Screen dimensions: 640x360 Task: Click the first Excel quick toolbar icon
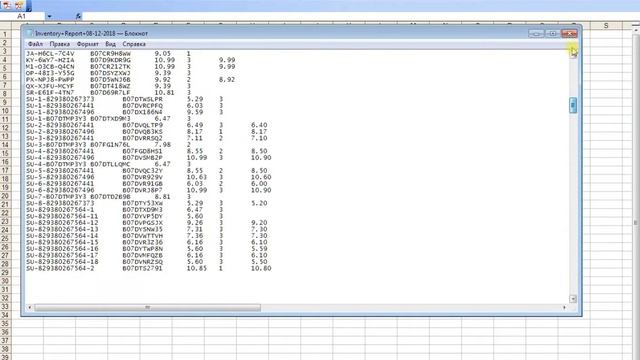click(7, 5)
